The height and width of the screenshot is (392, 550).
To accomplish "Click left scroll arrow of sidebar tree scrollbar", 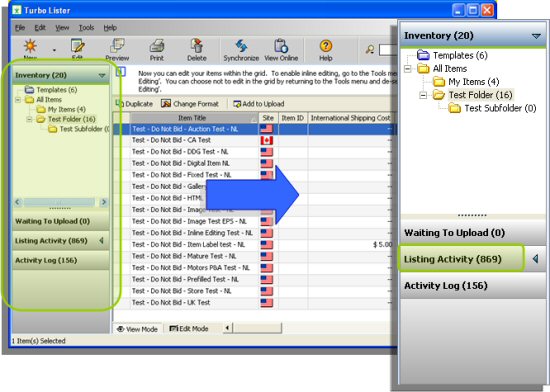I will click(x=18, y=202).
